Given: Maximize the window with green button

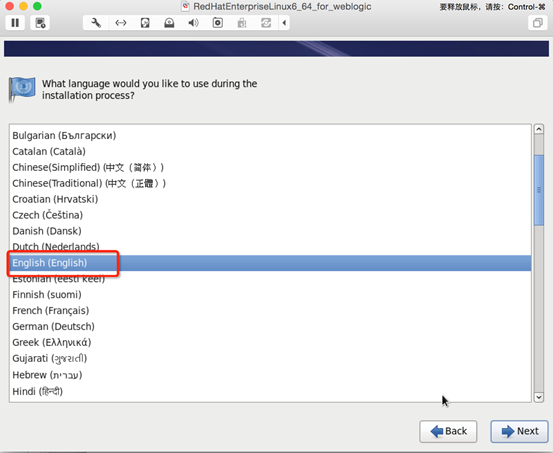Looking at the screenshot, I should pos(37,6).
